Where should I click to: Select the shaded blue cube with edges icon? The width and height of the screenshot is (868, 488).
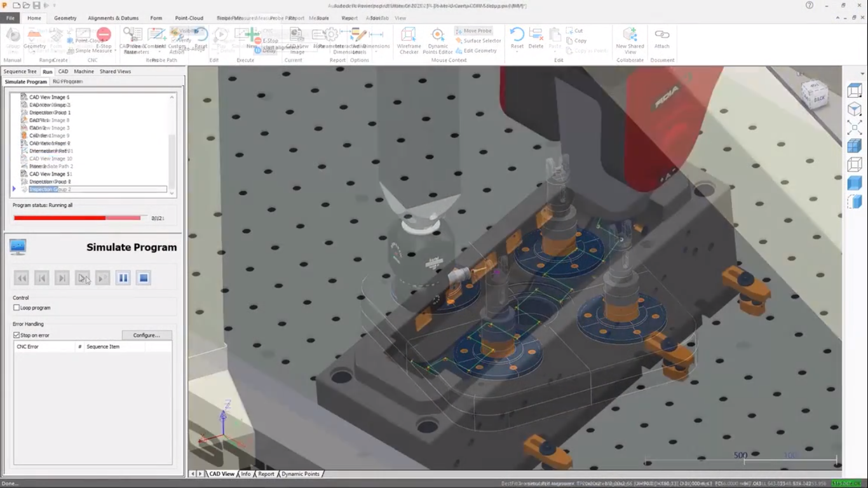pos(855,146)
